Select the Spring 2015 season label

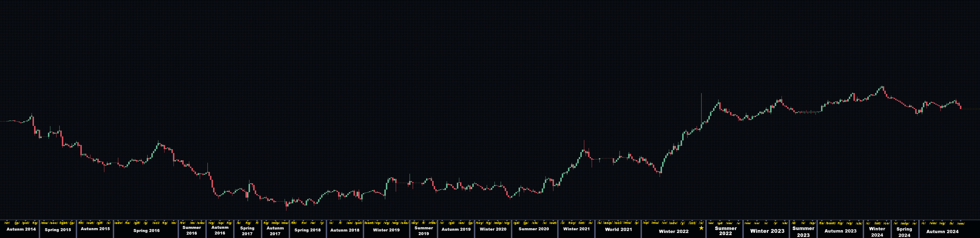[58, 230]
